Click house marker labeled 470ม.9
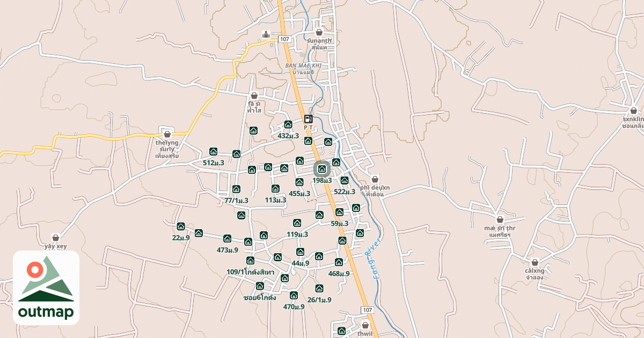The width and height of the screenshot is (644, 338). click(294, 296)
